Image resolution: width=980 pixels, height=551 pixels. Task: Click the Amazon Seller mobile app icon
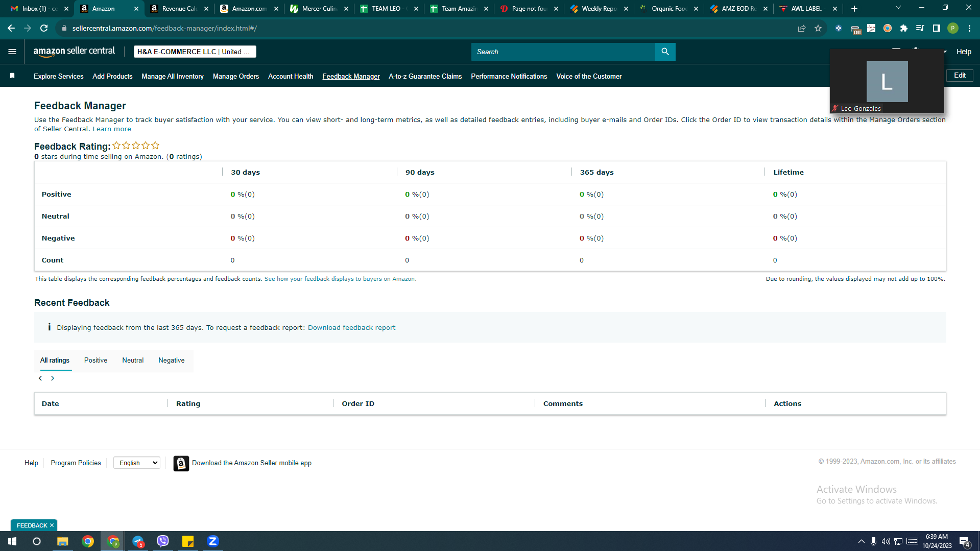pos(181,463)
